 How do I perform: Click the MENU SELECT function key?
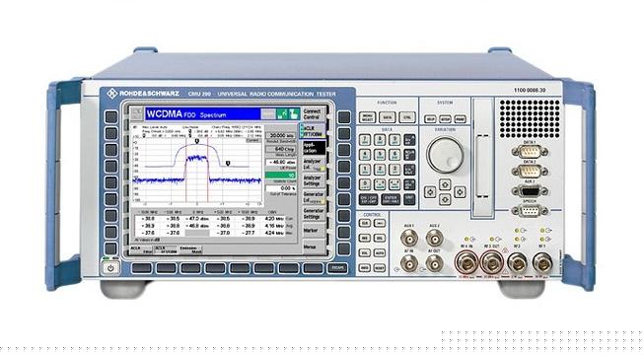[x=367, y=117]
